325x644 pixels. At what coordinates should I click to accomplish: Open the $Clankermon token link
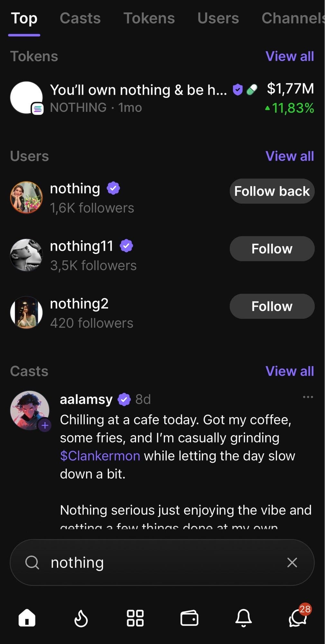pos(100,456)
